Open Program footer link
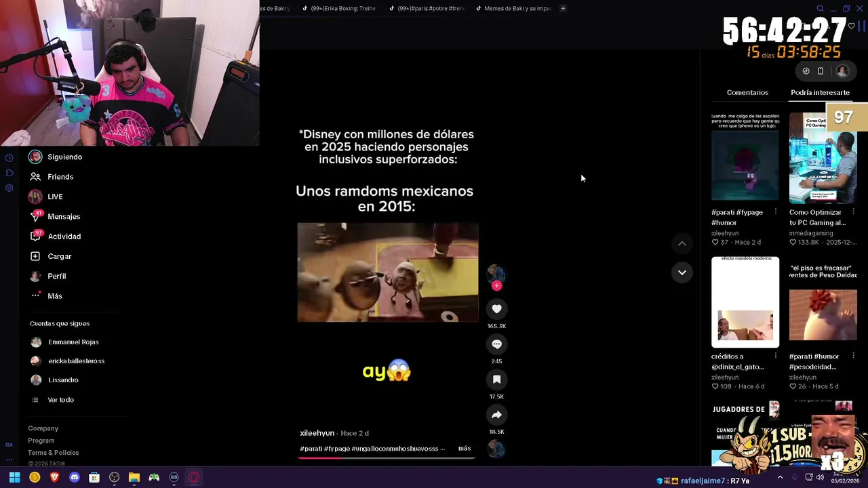Image resolution: width=868 pixels, height=488 pixels. [x=41, y=441]
